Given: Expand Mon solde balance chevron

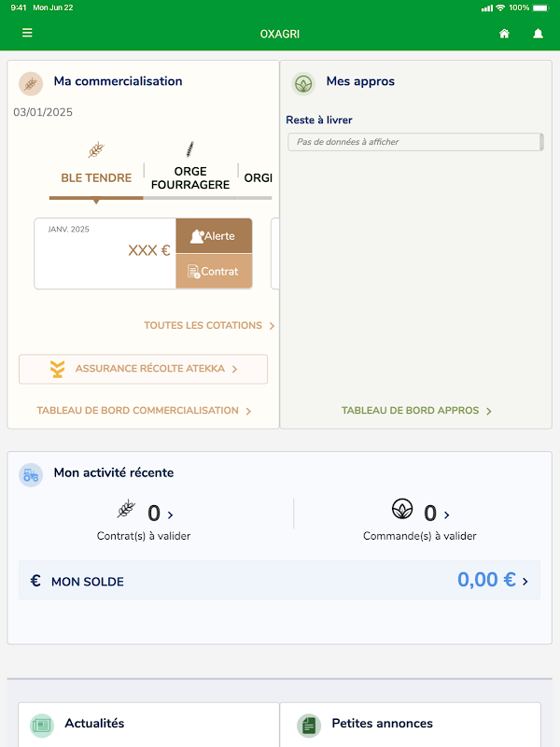Looking at the screenshot, I should [525, 581].
